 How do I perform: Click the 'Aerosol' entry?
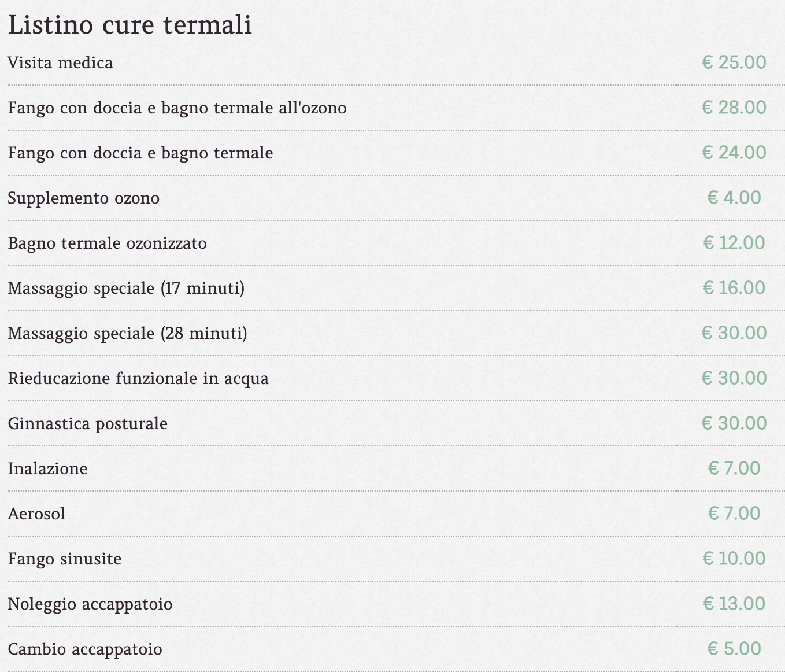coord(36,514)
